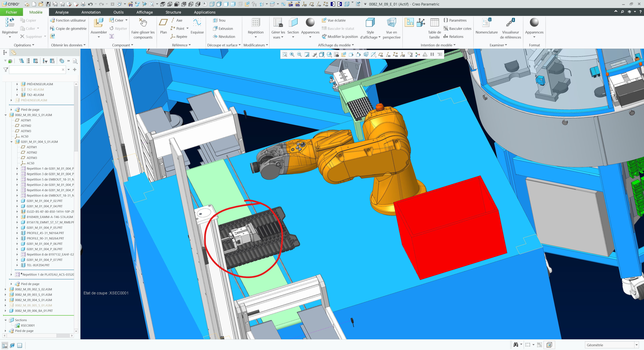Click Vue en perspective icon
The height and width of the screenshot is (350, 644).
pos(391,23)
